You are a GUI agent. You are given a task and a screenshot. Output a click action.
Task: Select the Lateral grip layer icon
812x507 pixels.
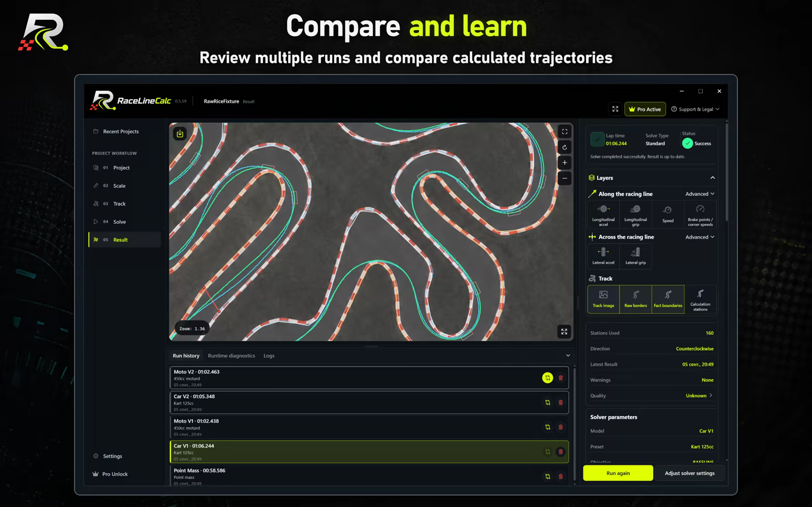point(636,256)
